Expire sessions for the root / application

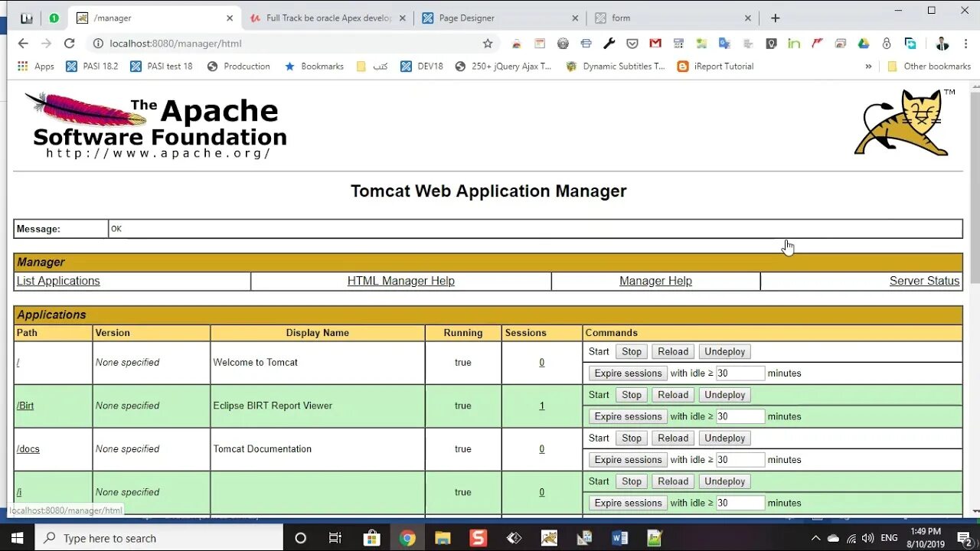click(x=628, y=373)
